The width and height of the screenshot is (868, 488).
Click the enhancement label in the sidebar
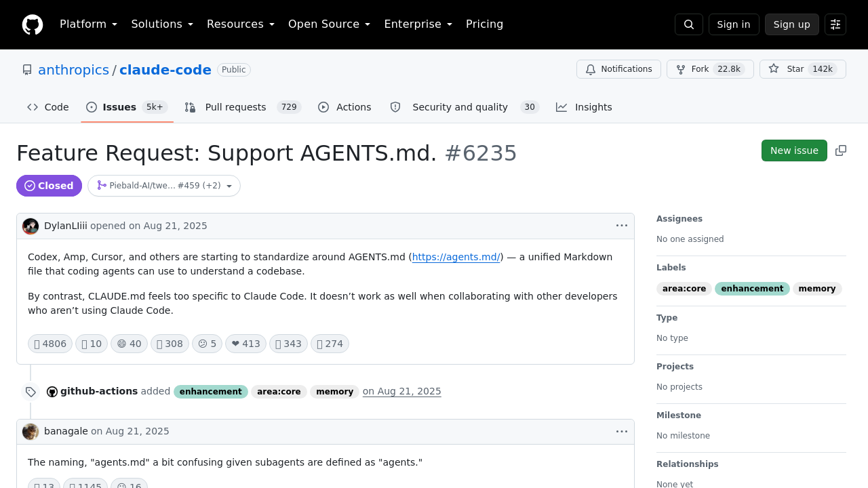point(752,289)
